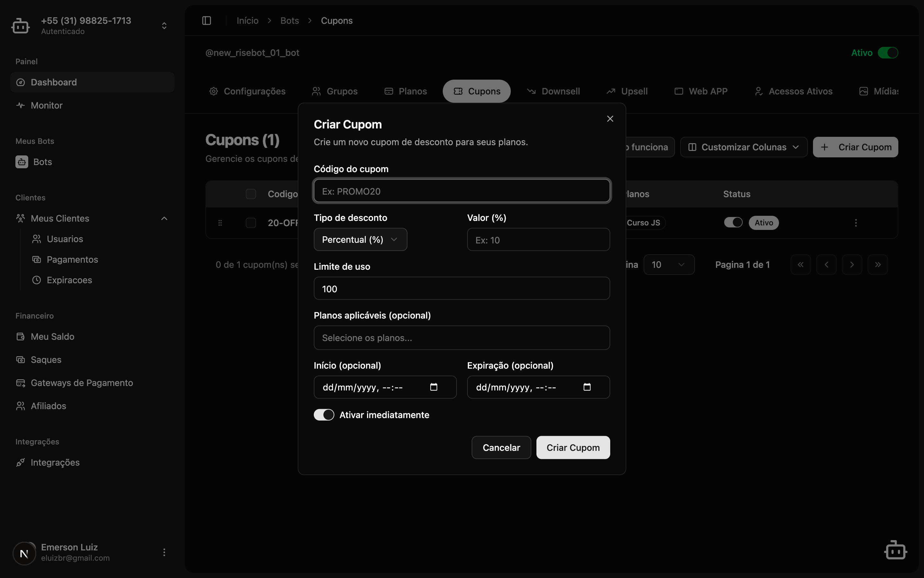Viewport: 924px width, 578px height.
Task: Go to first page of coupons
Action: pyautogui.click(x=801, y=265)
